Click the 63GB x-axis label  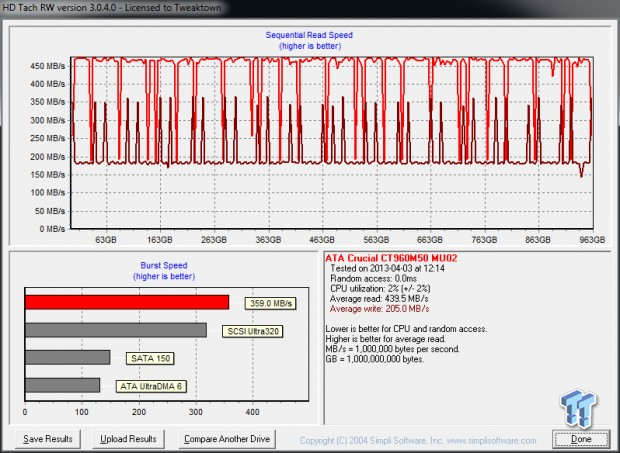[x=106, y=240]
